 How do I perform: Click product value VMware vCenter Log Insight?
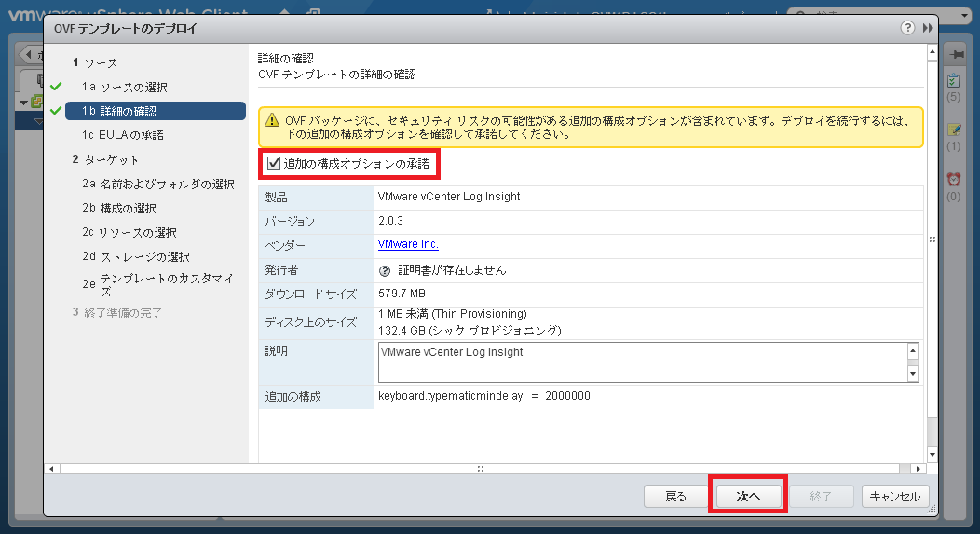(449, 197)
